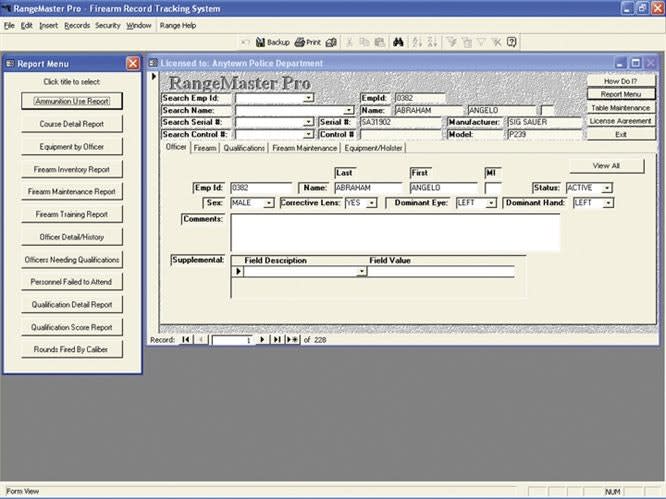This screenshot has height=499, width=666.
Task: Click the binoculars Find icon
Action: point(397,43)
